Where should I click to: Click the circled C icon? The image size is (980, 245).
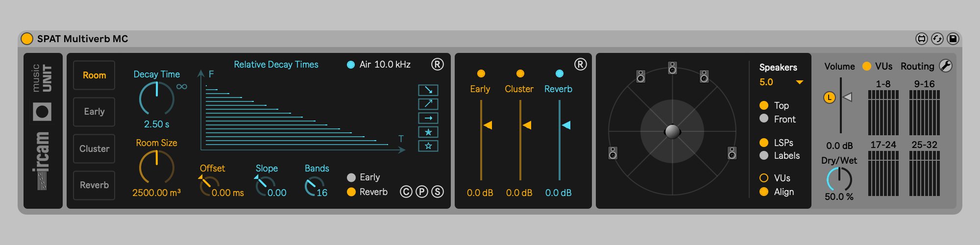click(x=406, y=192)
